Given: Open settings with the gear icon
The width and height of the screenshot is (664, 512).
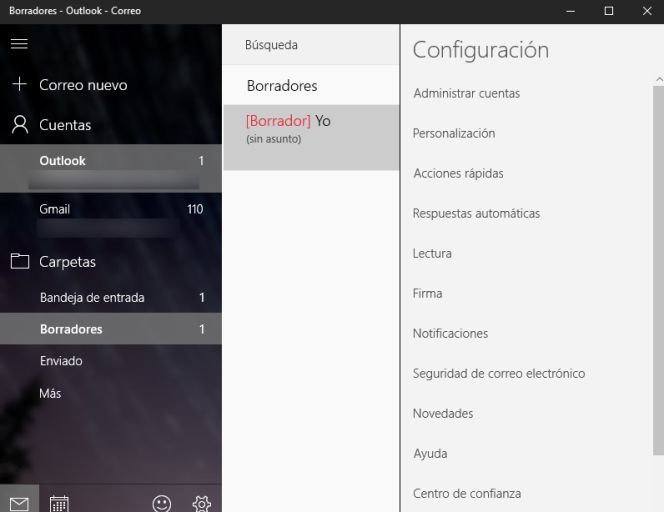Looking at the screenshot, I should tap(202, 504).
